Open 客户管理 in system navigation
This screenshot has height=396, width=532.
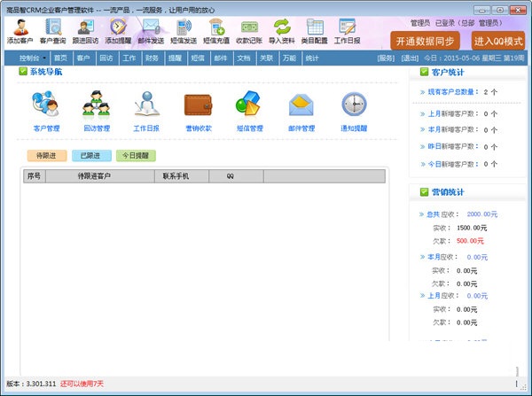coord(46,111)
